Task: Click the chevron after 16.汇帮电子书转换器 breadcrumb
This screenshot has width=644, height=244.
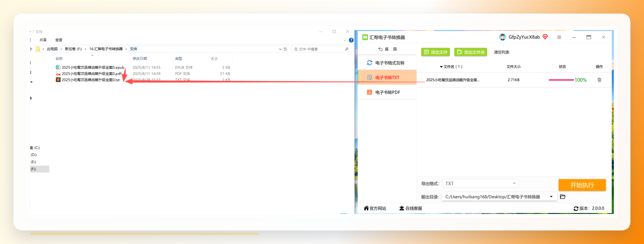Action: (x=126, y=49)
